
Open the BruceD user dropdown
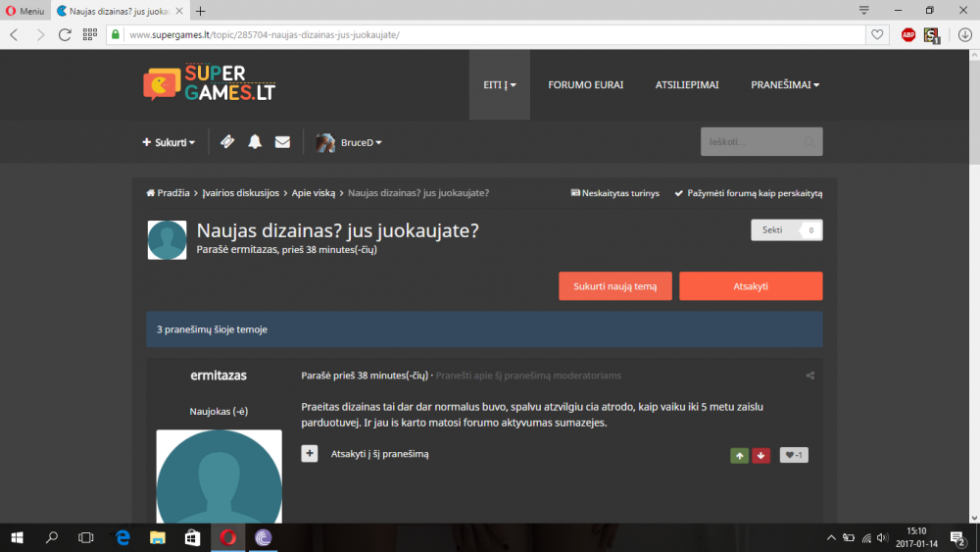click(x=362, y=142)
